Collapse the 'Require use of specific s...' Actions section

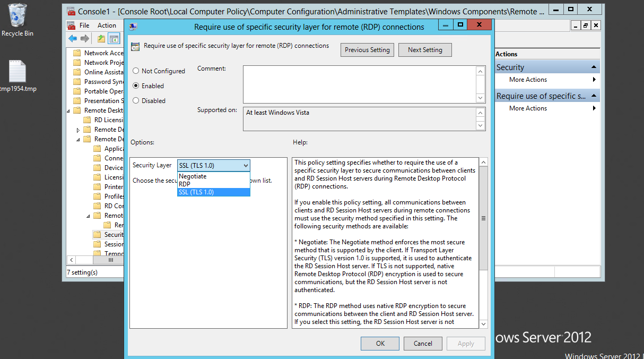pyautogui.click(x=594, y=96)
